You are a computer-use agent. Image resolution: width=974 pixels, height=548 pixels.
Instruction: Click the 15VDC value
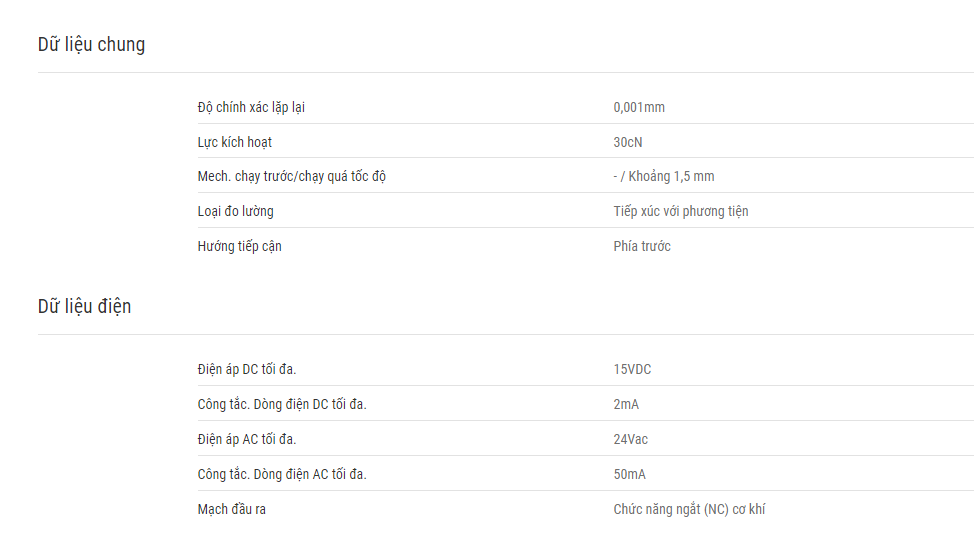pos(632,369)
